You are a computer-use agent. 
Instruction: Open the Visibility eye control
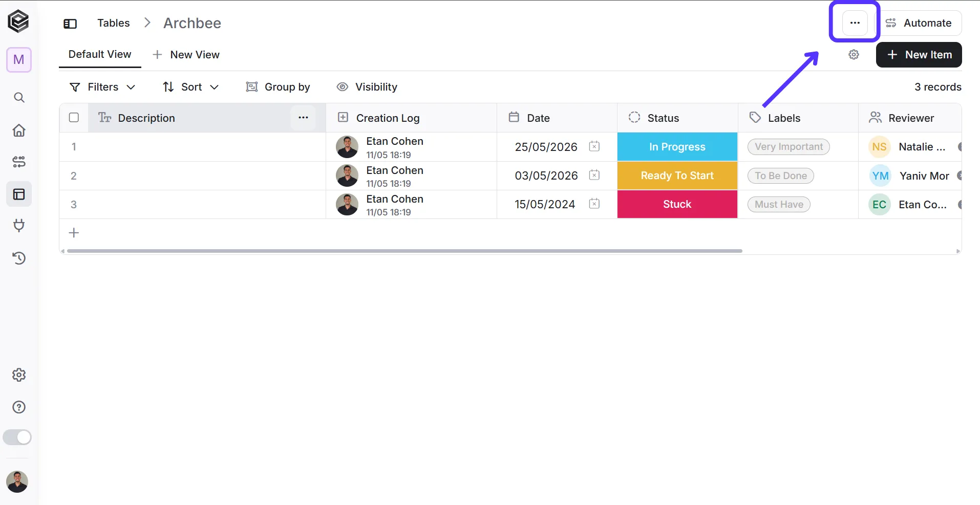point(367,87)
